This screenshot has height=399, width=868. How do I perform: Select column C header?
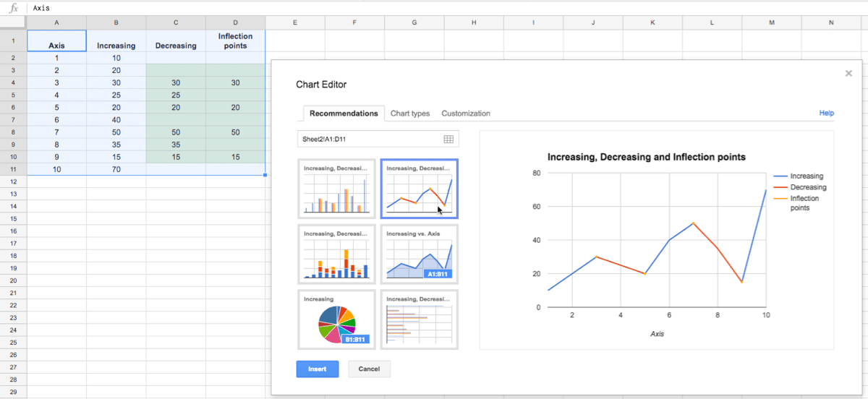(x=176, y=23)
